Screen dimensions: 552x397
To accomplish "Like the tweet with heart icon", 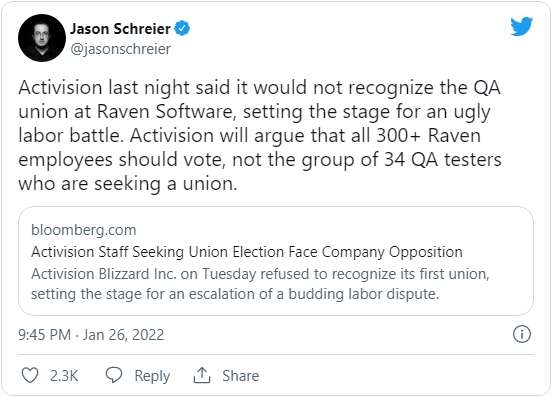I will 30,375.
